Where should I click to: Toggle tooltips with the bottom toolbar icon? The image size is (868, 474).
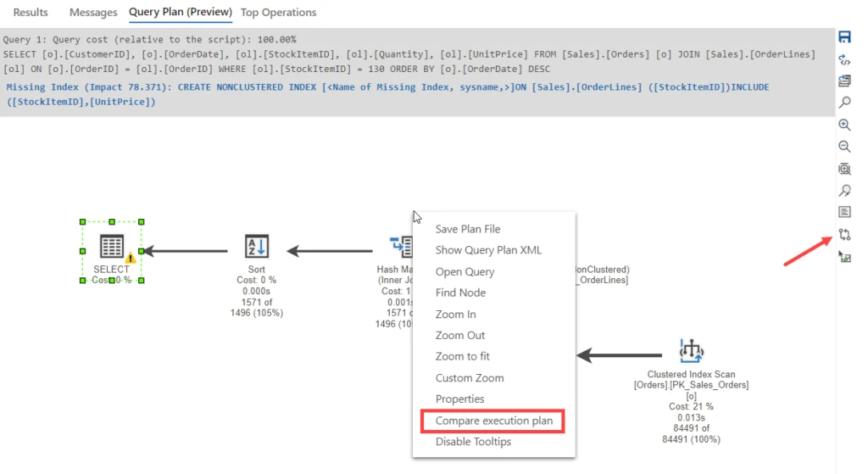(x=844, y=256)
